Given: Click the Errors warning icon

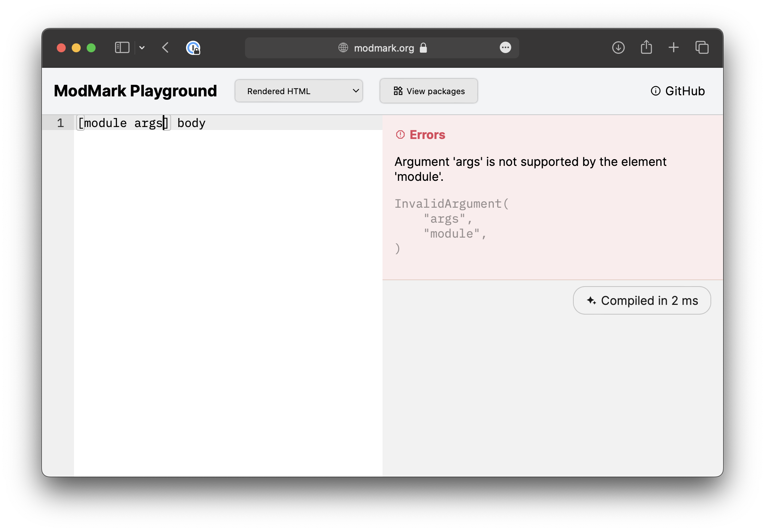Looking at the screenshot, I should (x=400, y=134).
